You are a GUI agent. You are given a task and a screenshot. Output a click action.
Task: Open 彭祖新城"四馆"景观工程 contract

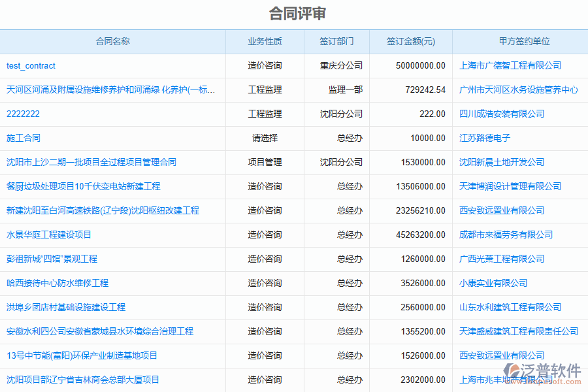tap(52, 259)
